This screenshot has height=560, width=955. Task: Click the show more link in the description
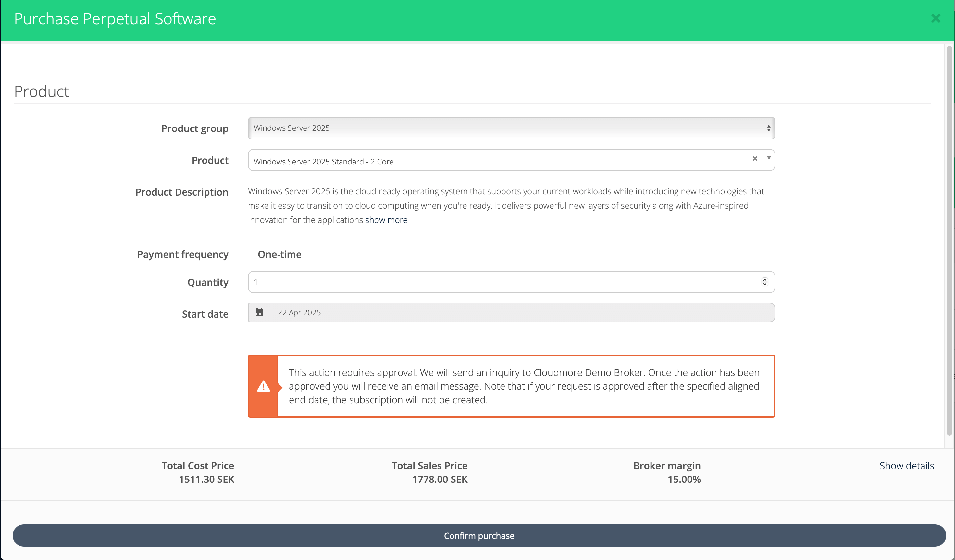point(386,220)
